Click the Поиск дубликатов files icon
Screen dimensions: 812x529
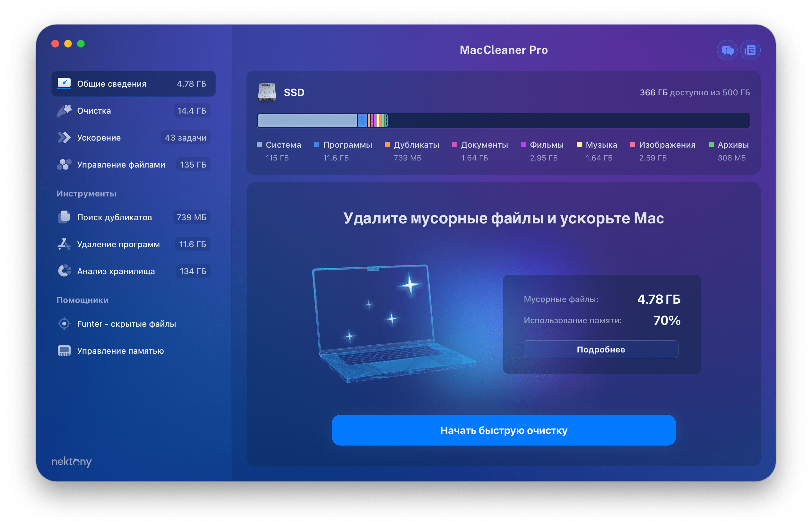point(64,217)
